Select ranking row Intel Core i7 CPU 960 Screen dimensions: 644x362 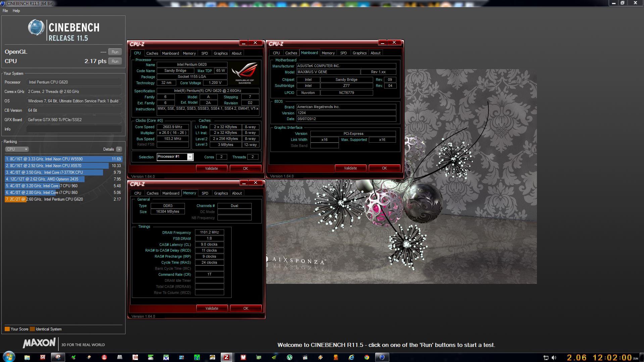[63, 186]
